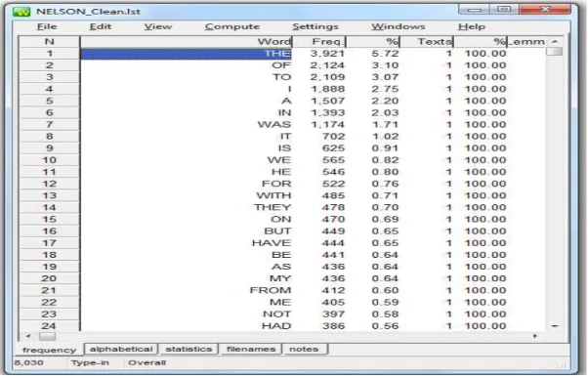Click the 8,030 count in status bar
This screenshot has width=588, height=378.
click(x=29, y=363)
